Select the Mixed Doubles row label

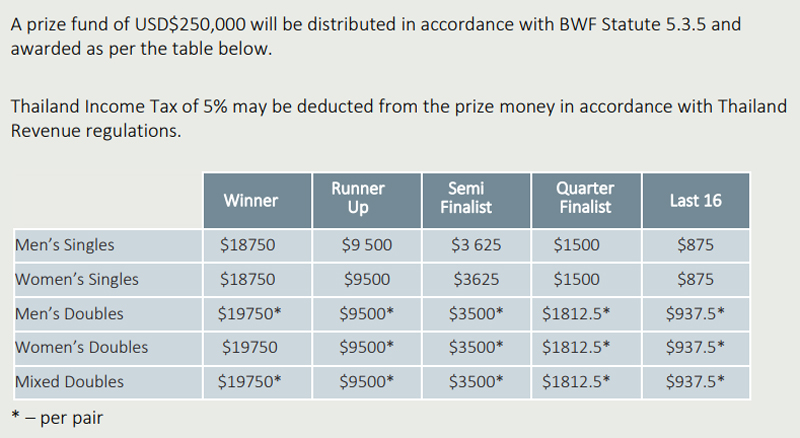coord(70,381)
